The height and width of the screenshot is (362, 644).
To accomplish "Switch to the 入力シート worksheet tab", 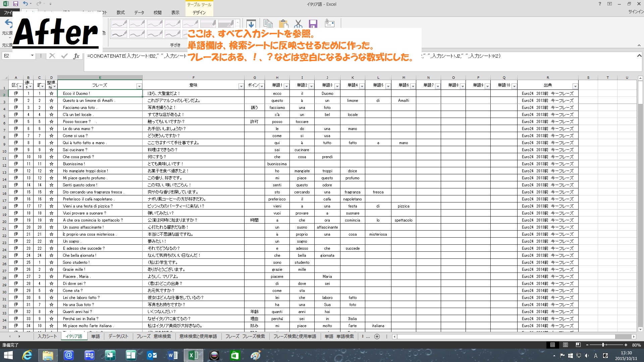I will 47,336.
